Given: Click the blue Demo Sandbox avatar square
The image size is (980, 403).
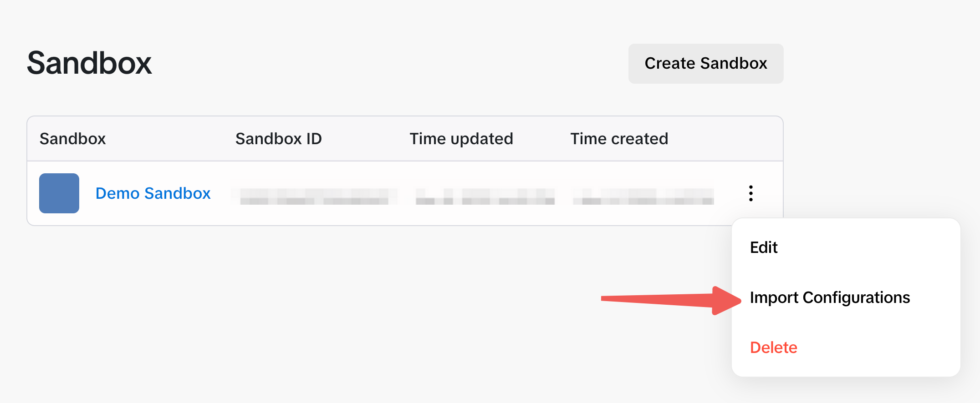Looking at the screenshot, I should point(59,193).
